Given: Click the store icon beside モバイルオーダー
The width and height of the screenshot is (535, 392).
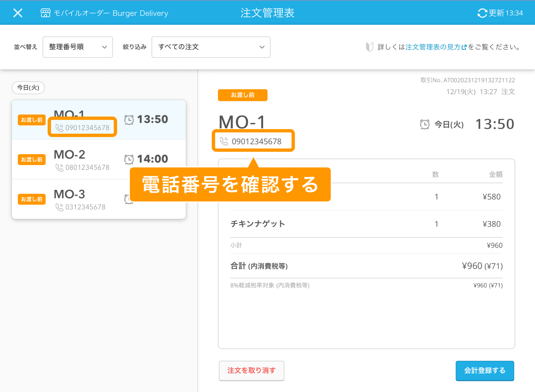Looking at the screenshot, I should coord(45,13).
